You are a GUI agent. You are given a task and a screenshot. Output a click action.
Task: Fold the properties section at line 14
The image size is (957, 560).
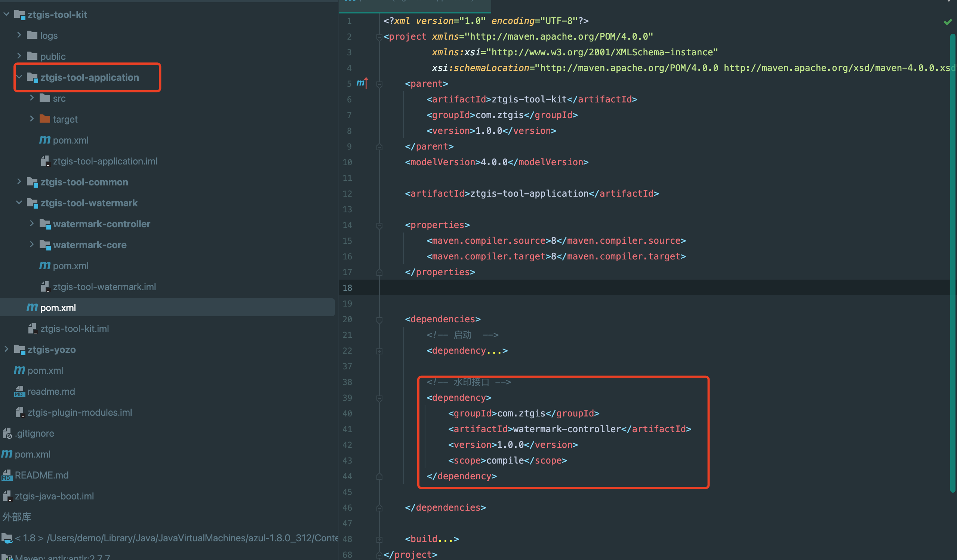click(x=379, y=225)
